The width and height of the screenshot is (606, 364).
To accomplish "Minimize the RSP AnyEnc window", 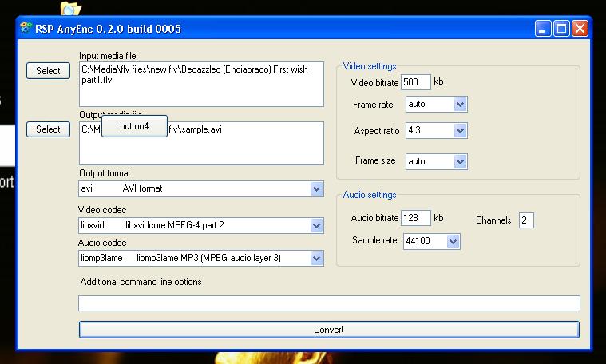I will click(543, 29).
